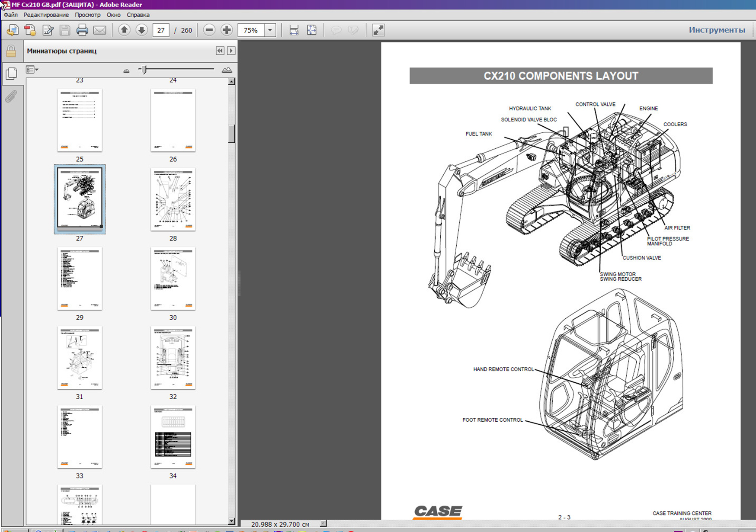Open the zoom percentage dropdown

pyautogui.click(x=270, y=30)
